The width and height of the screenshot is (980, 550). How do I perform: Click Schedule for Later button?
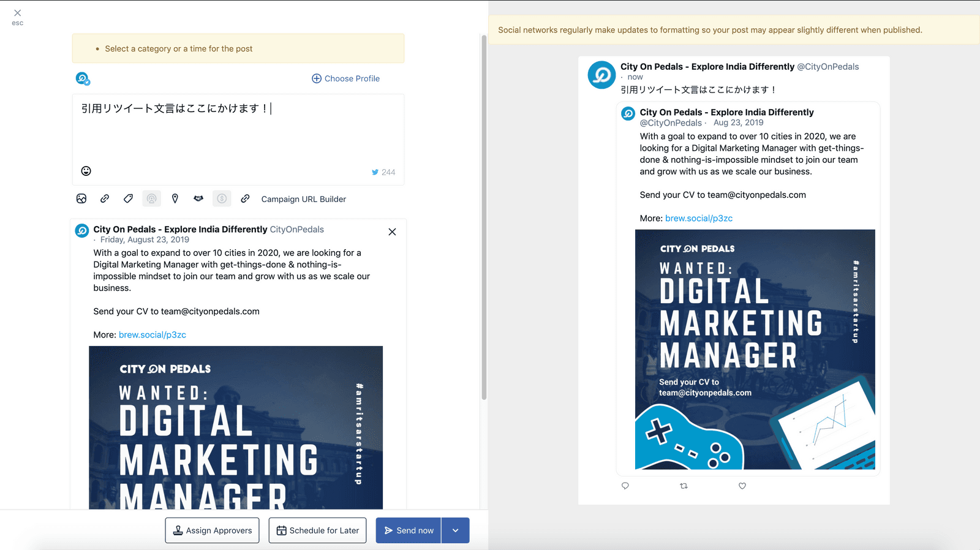click(x=317, y=530)
